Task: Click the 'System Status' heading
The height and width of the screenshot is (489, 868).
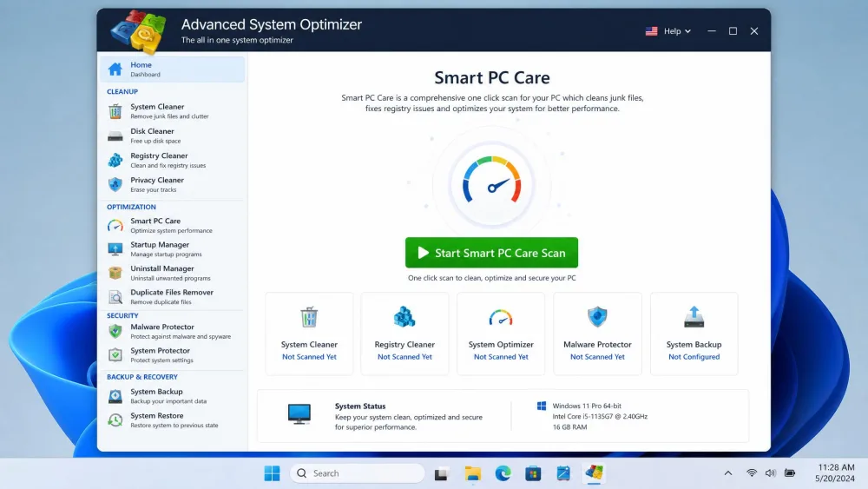Action: 360,406
